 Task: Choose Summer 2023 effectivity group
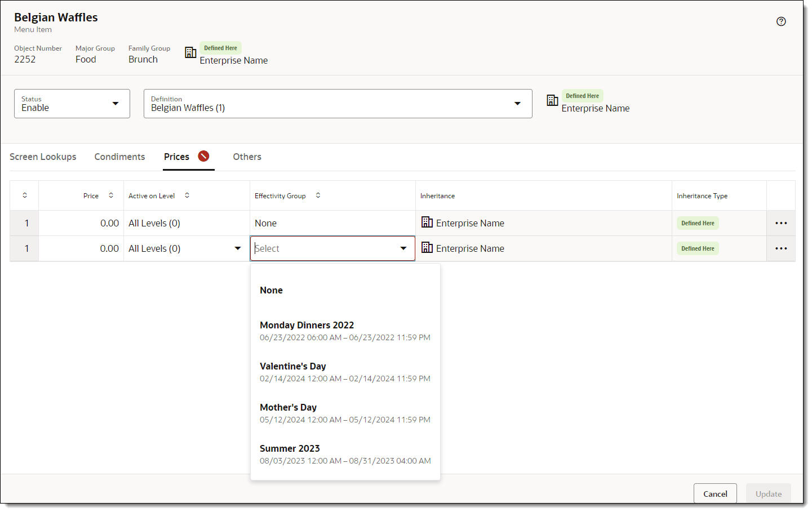point(345,454)
